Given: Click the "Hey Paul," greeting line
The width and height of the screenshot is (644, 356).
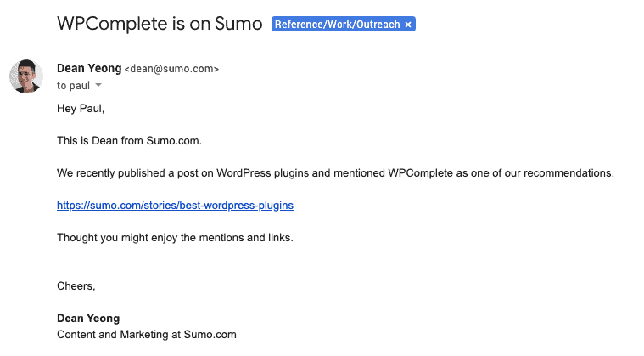Looking at the screenshot, I should [x=81, y=109].
